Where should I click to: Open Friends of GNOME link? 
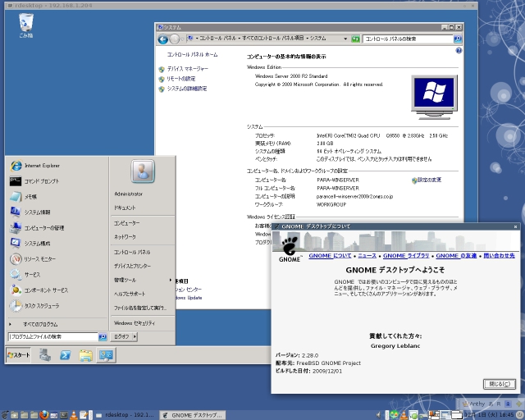tap(456, 256)
